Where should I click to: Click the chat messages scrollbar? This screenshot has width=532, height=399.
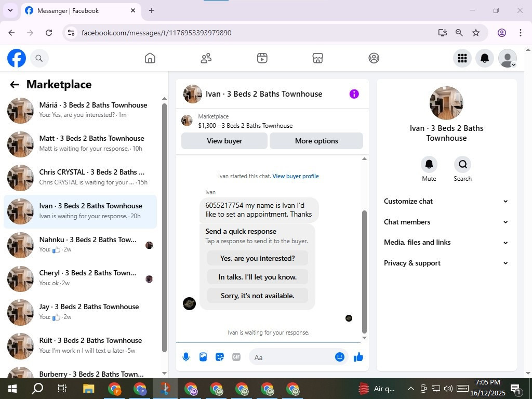(364, 271)
